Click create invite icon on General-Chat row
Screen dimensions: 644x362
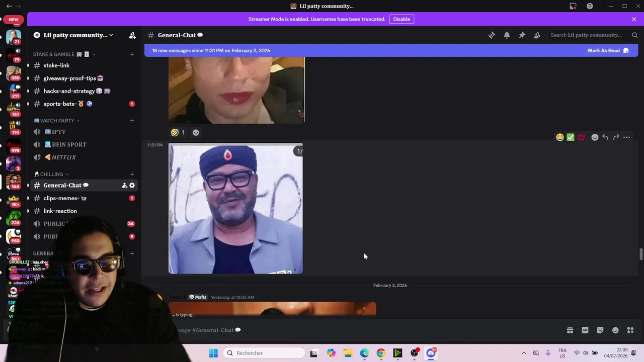pos(124,186)
